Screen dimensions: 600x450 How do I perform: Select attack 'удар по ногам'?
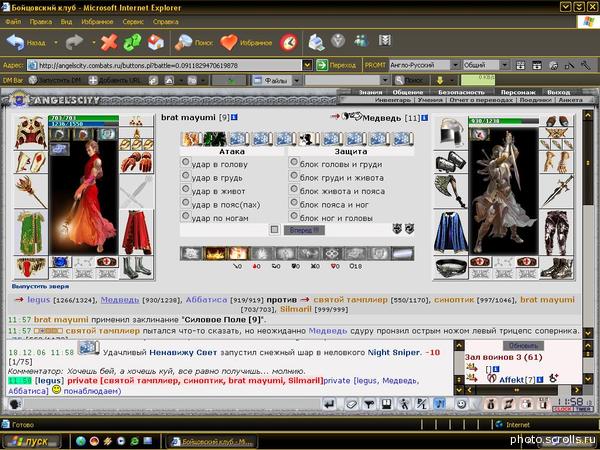185,216
